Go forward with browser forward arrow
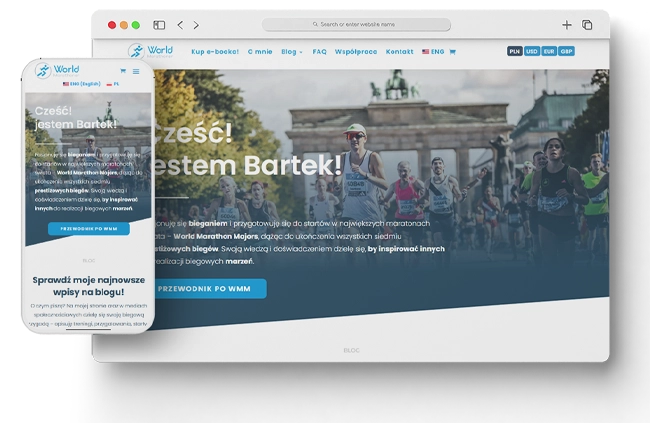Image resolution: width=650 pixels, height=423 pixels. coord(196,25)
